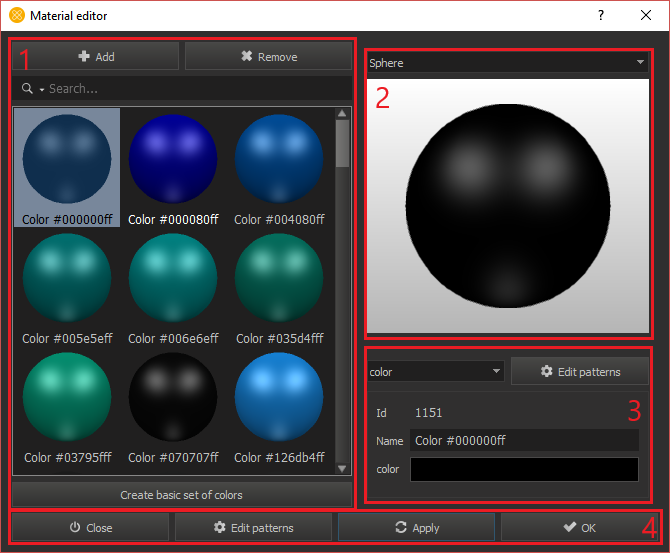670x553 pixels.
Task: Click the Close button with power icon
Action: (x=91, y=528)
